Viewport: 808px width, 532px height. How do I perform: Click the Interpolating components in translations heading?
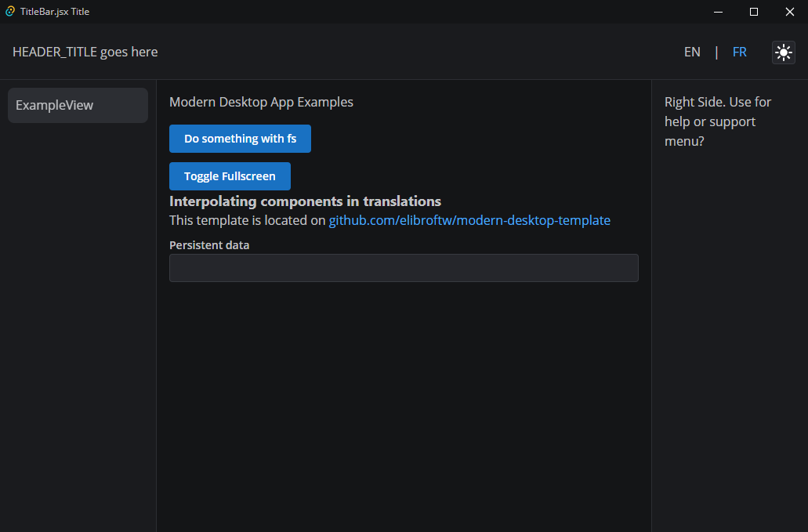[305, 201]
